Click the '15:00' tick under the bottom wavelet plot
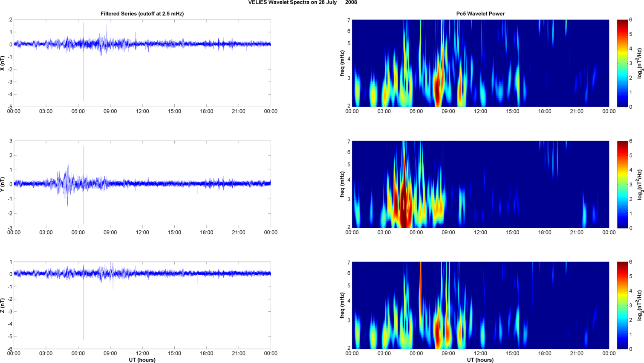Image resolution: width=644 pixels, height=363 pixels. pyautogui.click(x=513, y=354)
